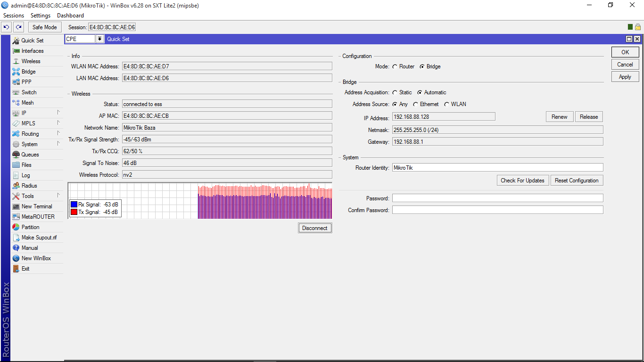Click Make Supout.rif icon
The height and width of the screenshot is (362, 644).
point(16,238)
